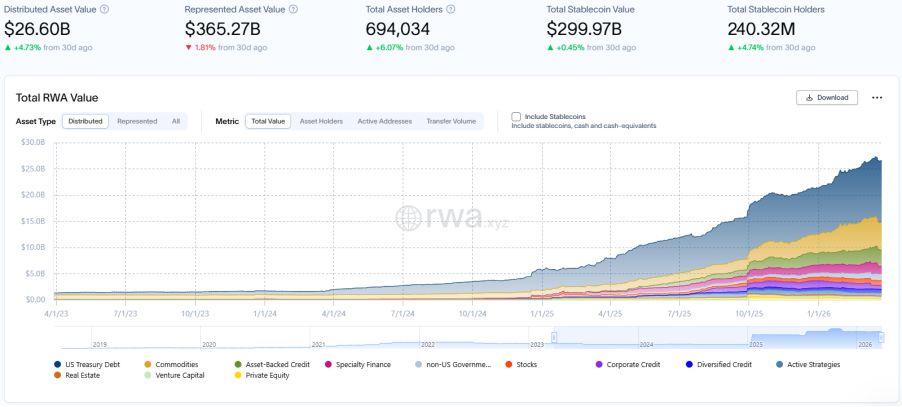
Task: Click the Commodities legend dot
Action: [148, 364]
